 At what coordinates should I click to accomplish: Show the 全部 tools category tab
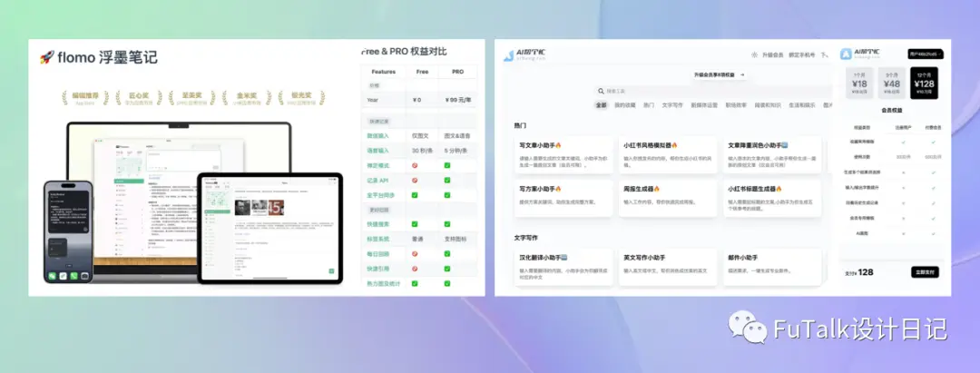click(x=601, y=105)
